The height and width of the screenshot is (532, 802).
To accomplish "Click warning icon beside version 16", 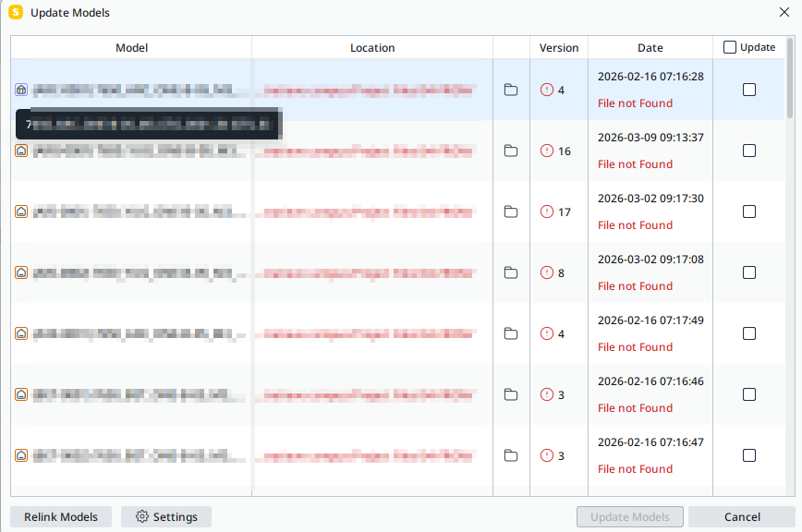I will coord(547,151).
